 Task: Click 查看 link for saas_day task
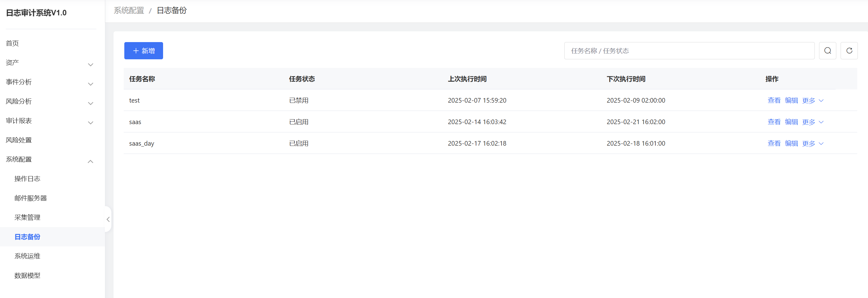point(774,143)
